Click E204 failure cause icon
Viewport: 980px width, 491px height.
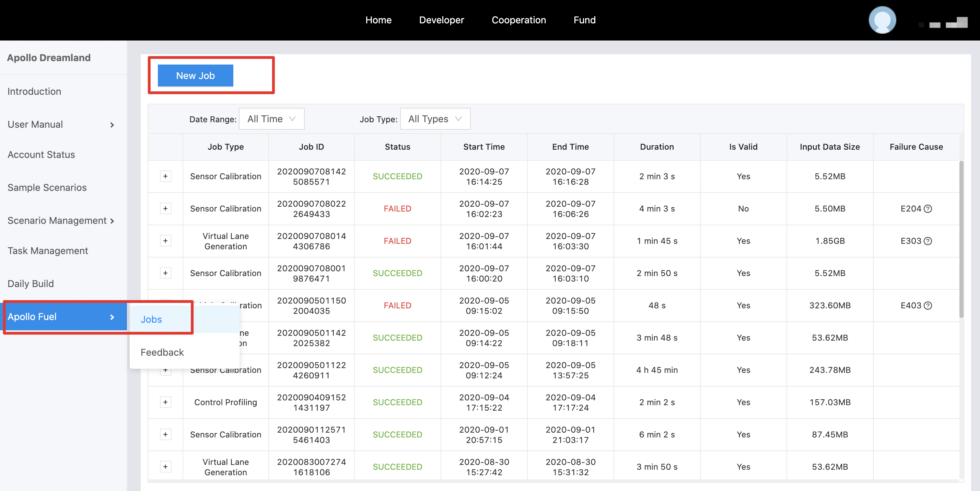[x=928, y=208]
